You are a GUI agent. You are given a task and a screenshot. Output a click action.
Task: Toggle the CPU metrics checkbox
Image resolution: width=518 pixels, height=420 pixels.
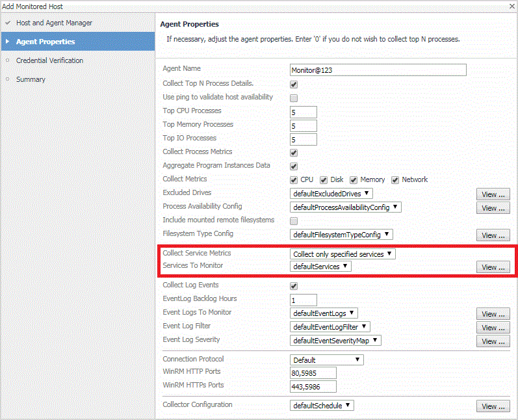coord(294,179)
